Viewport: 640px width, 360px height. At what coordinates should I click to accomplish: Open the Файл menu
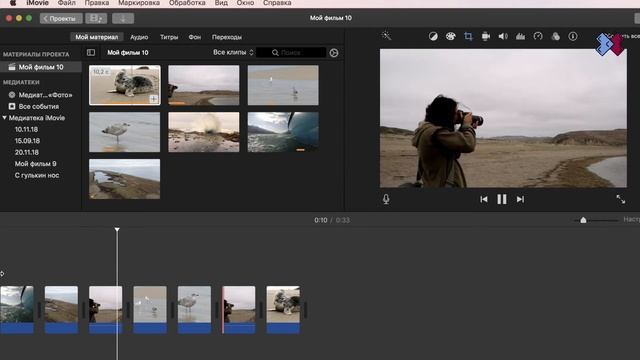click(67, 3)
